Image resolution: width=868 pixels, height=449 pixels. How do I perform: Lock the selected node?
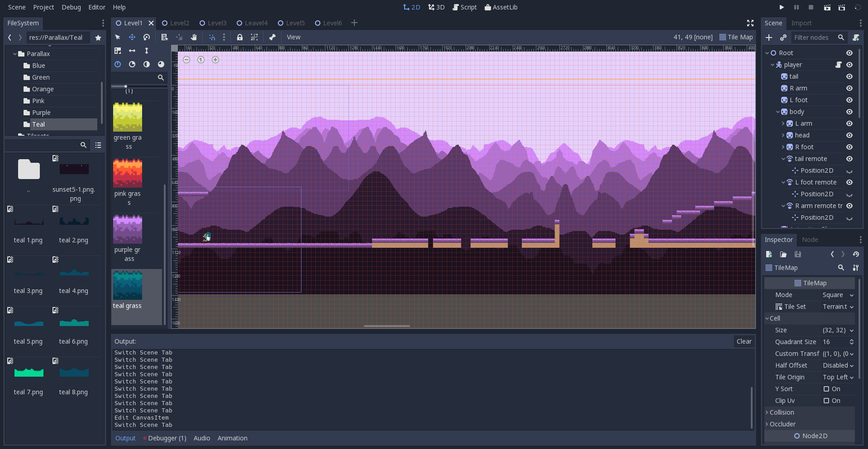(240, 37)
